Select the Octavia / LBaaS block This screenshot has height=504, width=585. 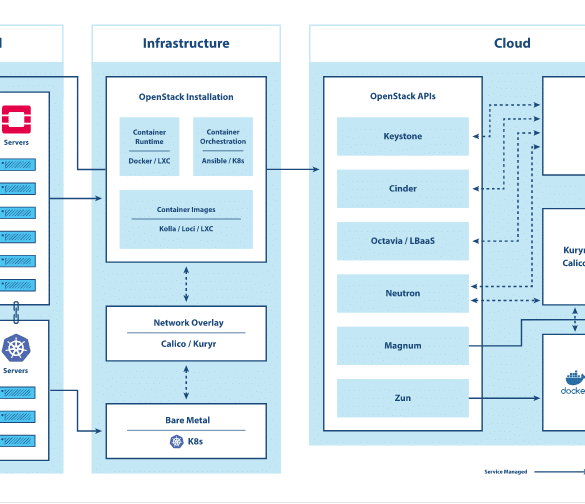click(403, 241)
